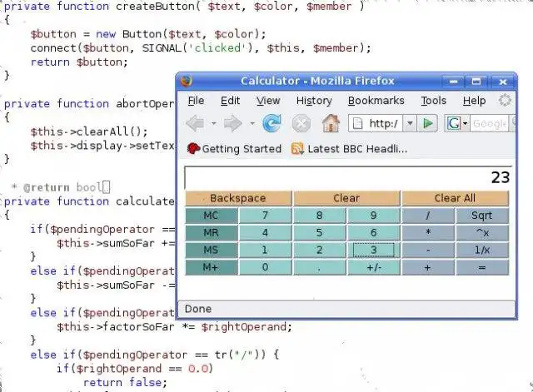
Task: Click the multiplication * operator button
Action: point(428,233)
